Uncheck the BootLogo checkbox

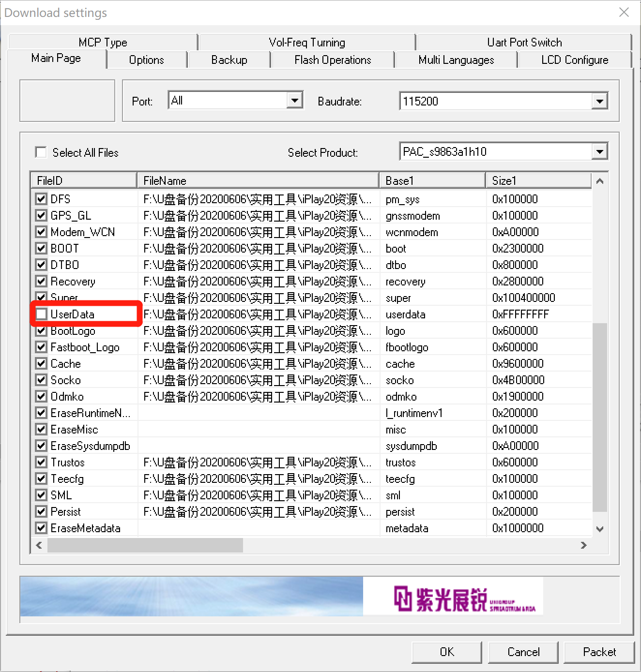[41, 331]
